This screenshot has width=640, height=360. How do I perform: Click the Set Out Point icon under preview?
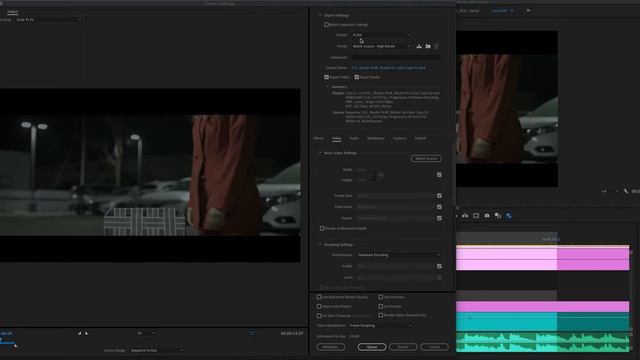click(x=86, y=333)
